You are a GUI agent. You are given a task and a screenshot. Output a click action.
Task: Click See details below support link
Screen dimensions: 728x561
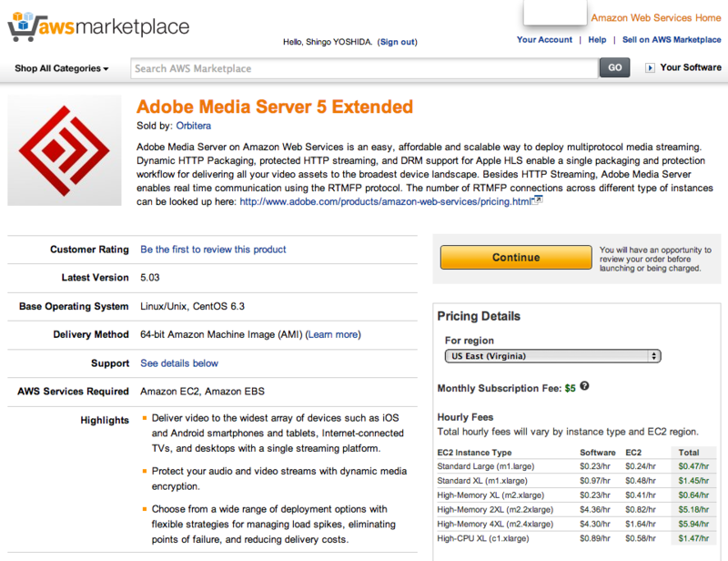[x=179, y=363]
